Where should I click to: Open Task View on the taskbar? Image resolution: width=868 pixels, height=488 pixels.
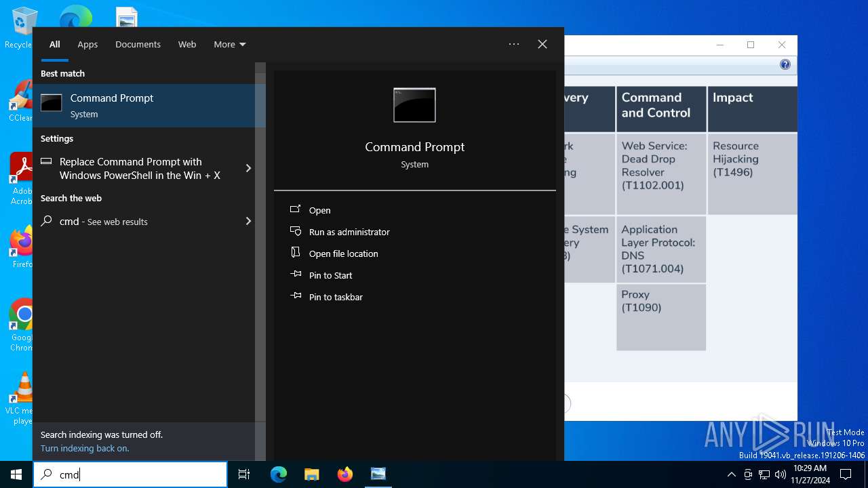click(x=244, y=474)
